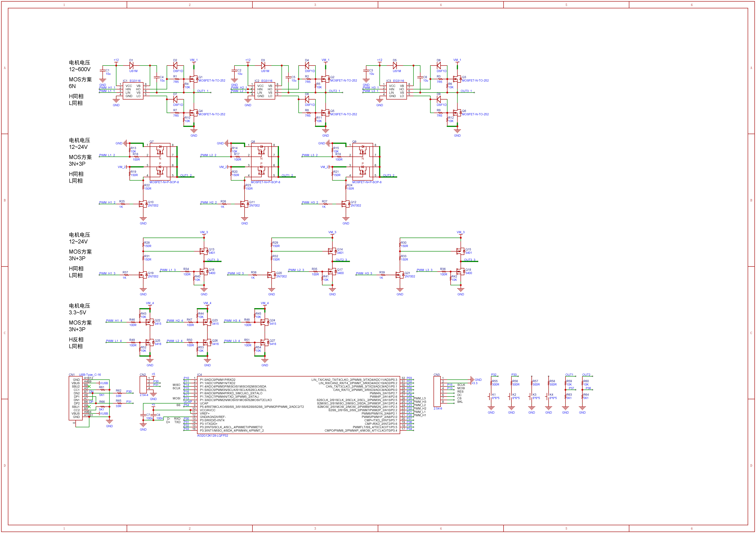Select diode D5 US1M
Screen dimensions: 756x533
(395, 66)
